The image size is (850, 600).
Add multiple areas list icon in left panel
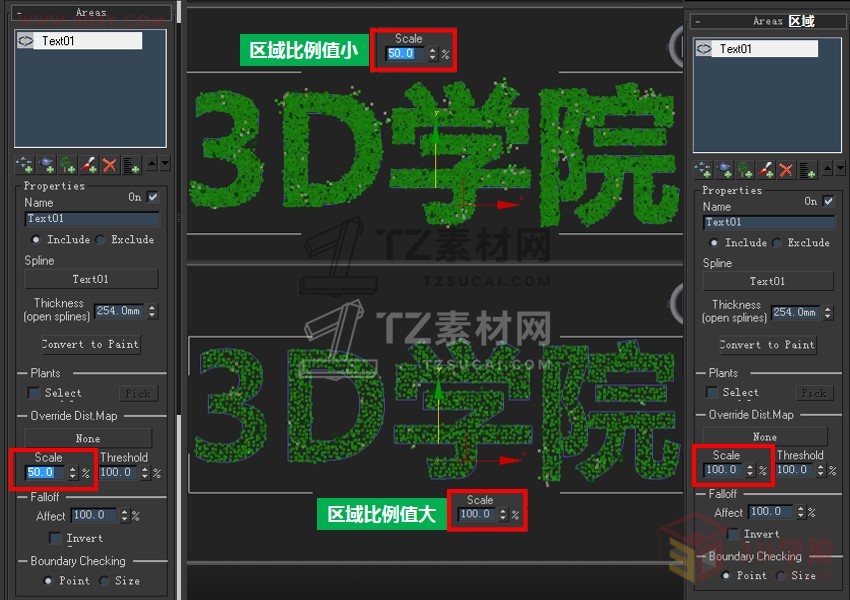(131, 164)
